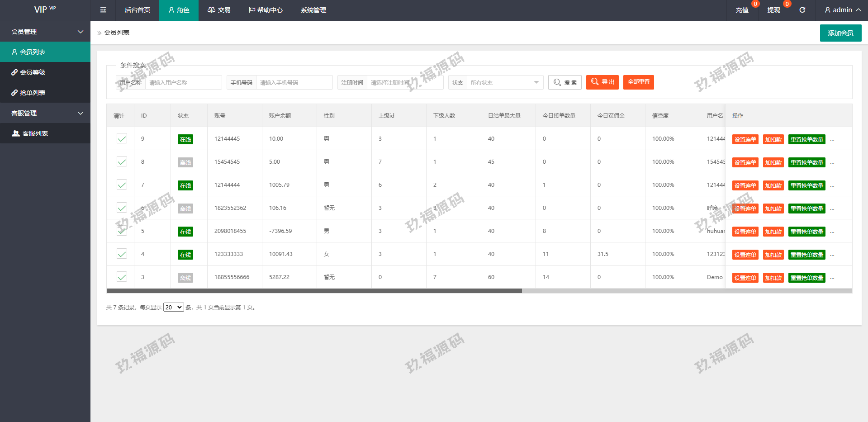Viewport: 868px width, 422px height.
Task: Click the 导出 export button
Action: click(602, 82)
